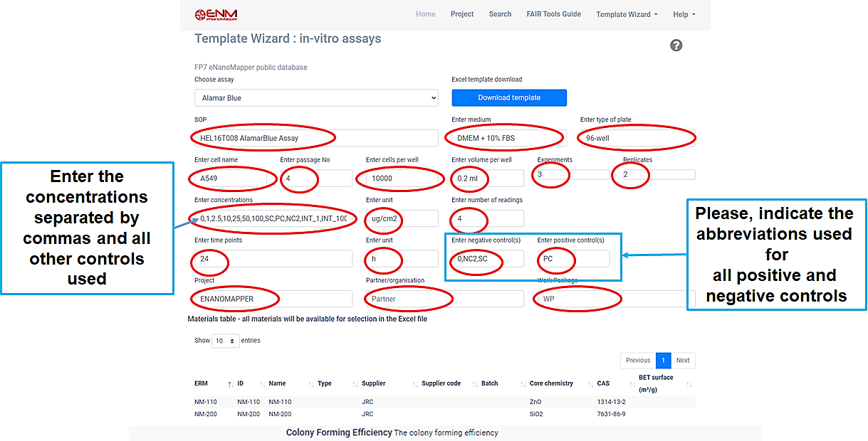
Task: Expand the Help menu
Action: [x=684, y=14]
